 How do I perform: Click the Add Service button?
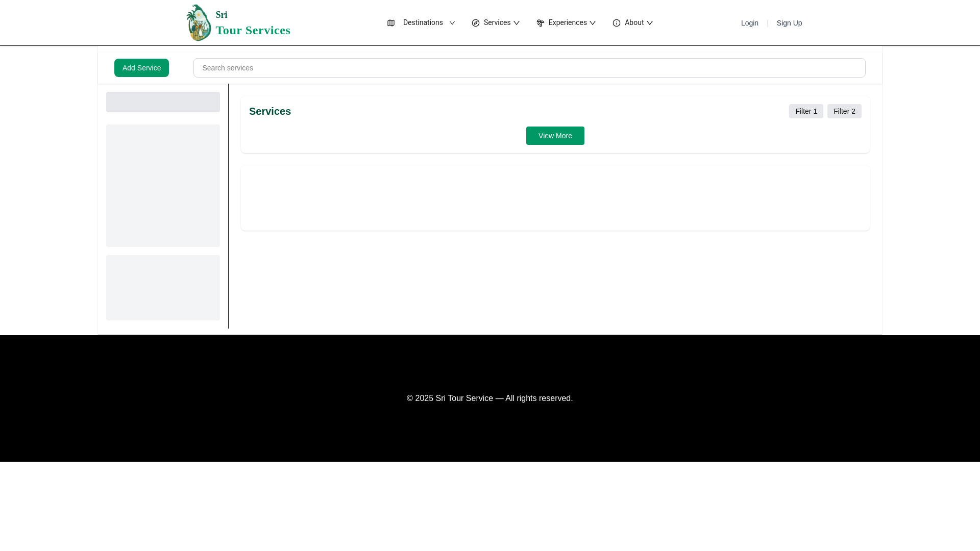click(x=141, y=68)
